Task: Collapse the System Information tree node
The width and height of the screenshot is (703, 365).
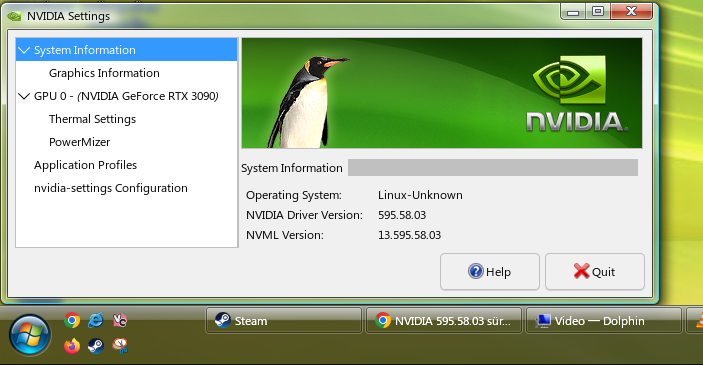Action: [24, 50]
